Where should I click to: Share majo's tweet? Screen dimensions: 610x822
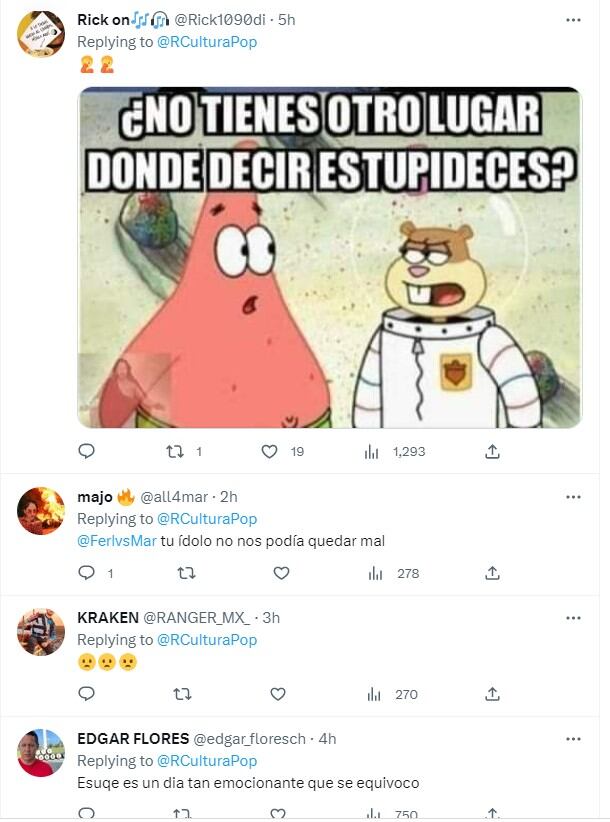[x=492, y=573]
